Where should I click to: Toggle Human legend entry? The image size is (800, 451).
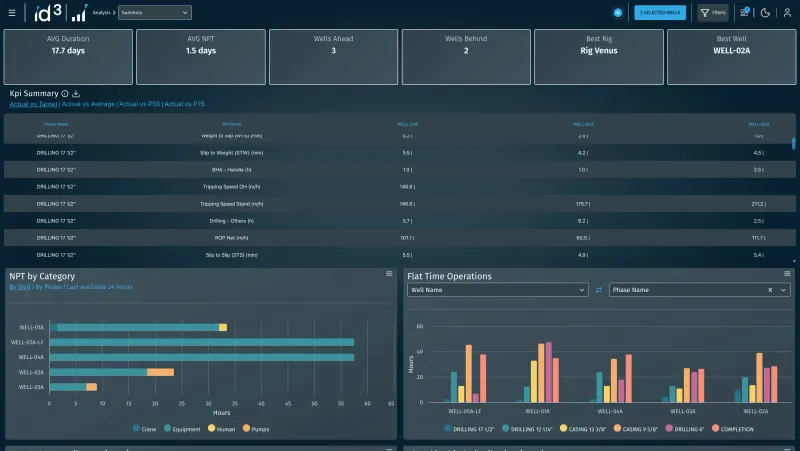point(221,429)
